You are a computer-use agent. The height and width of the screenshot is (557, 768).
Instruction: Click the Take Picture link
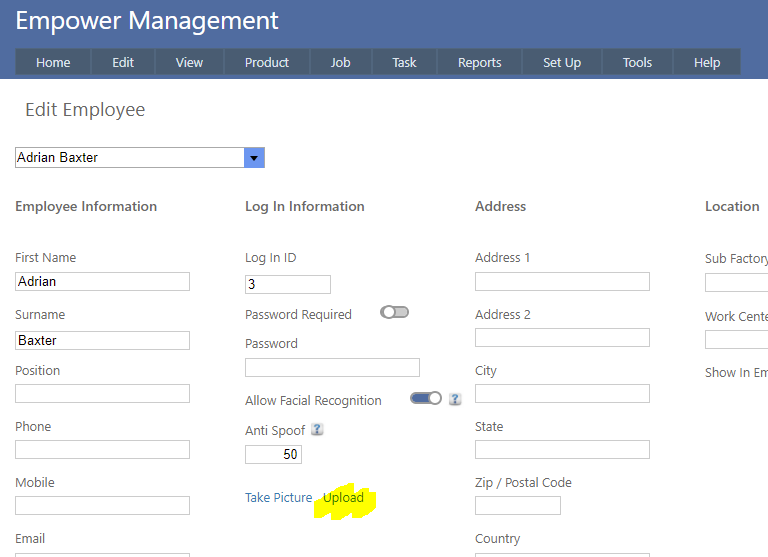[279, 498]
